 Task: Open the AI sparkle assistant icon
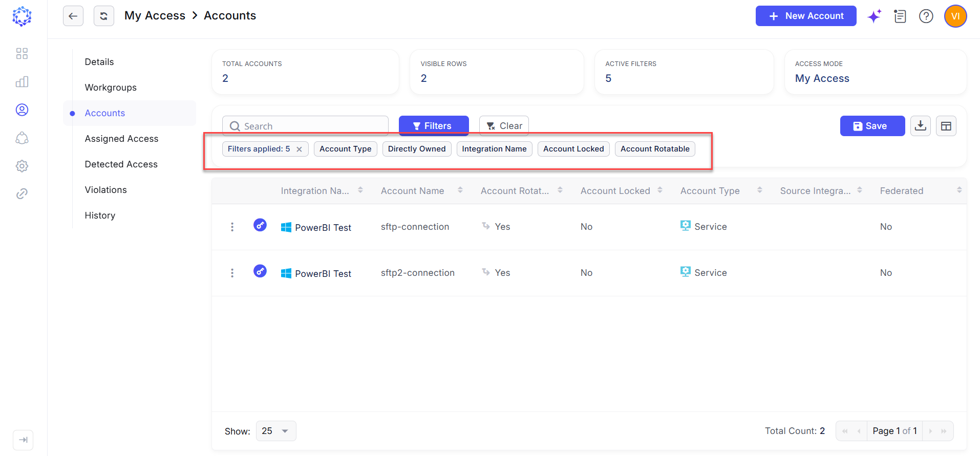tap(874, 16)
